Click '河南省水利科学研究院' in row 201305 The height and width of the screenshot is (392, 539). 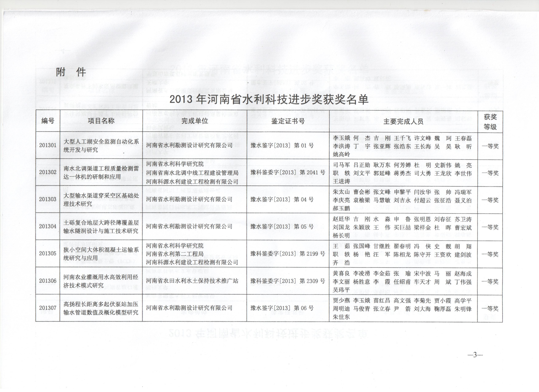tap(175, 246)
